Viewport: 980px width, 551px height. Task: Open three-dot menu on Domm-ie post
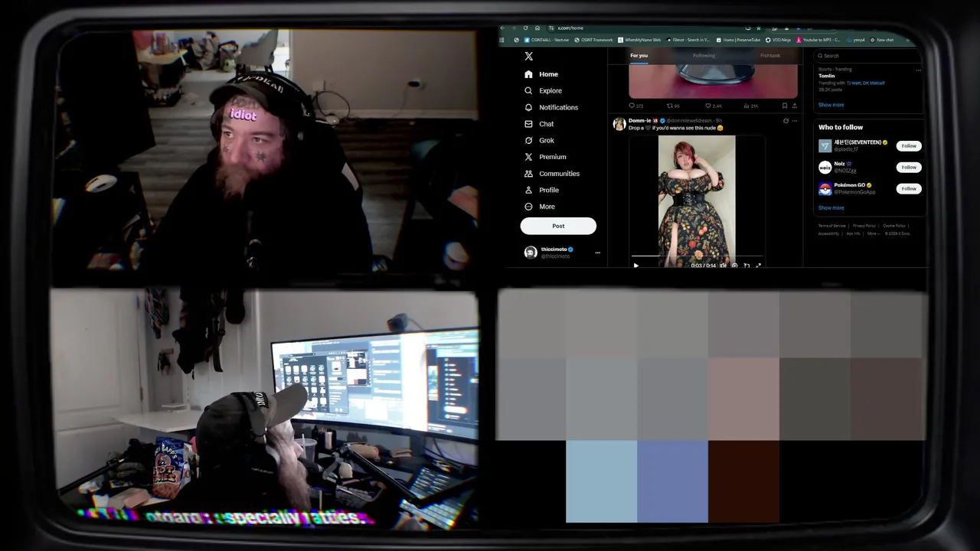[795, 121]
